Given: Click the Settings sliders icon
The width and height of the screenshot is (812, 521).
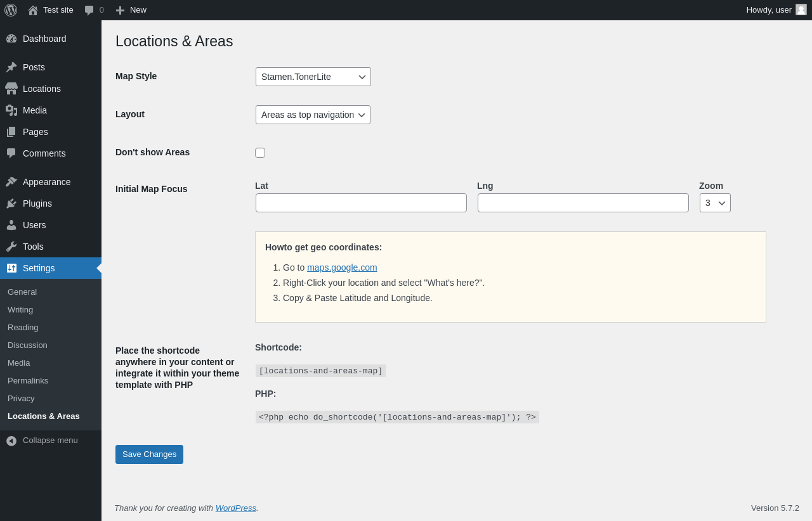Looking at the screenshot, I should click(11, 268).
